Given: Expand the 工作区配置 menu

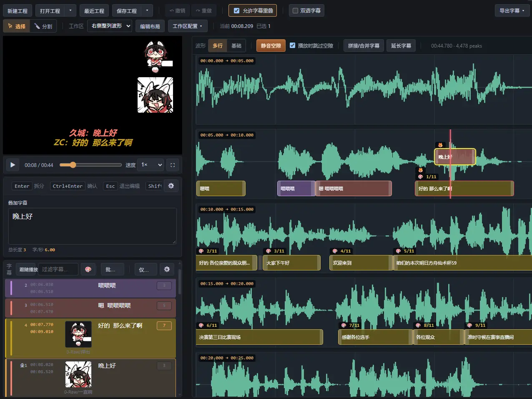Looking at the screenshot, I should [x=187, y=26].
